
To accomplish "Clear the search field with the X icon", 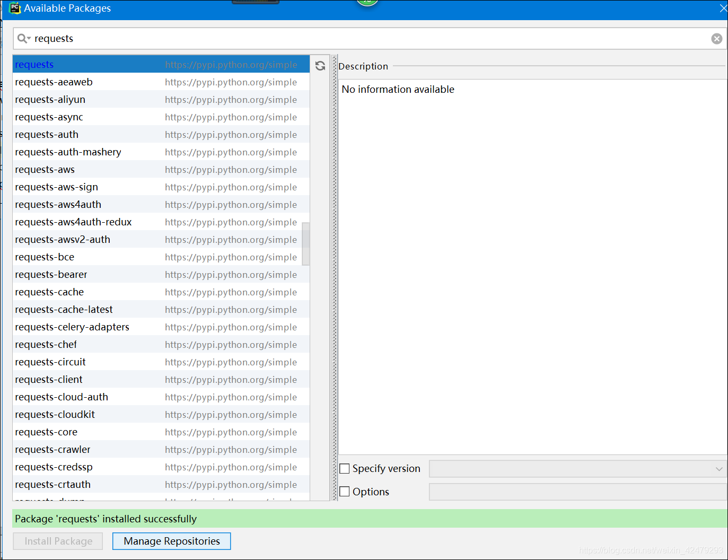I will [716, 39].
